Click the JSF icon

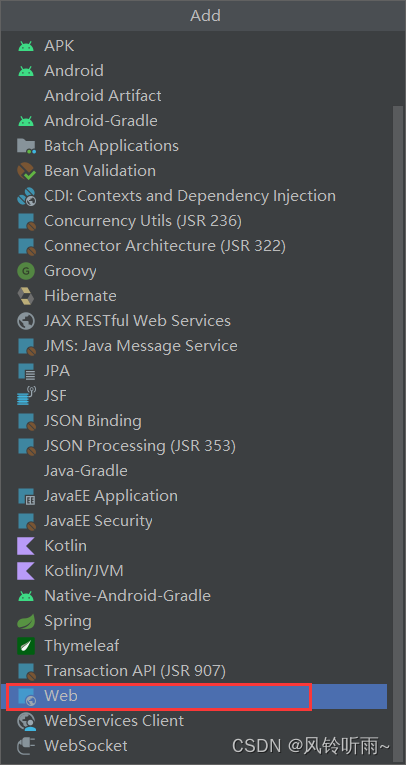(x=26, y=396)
